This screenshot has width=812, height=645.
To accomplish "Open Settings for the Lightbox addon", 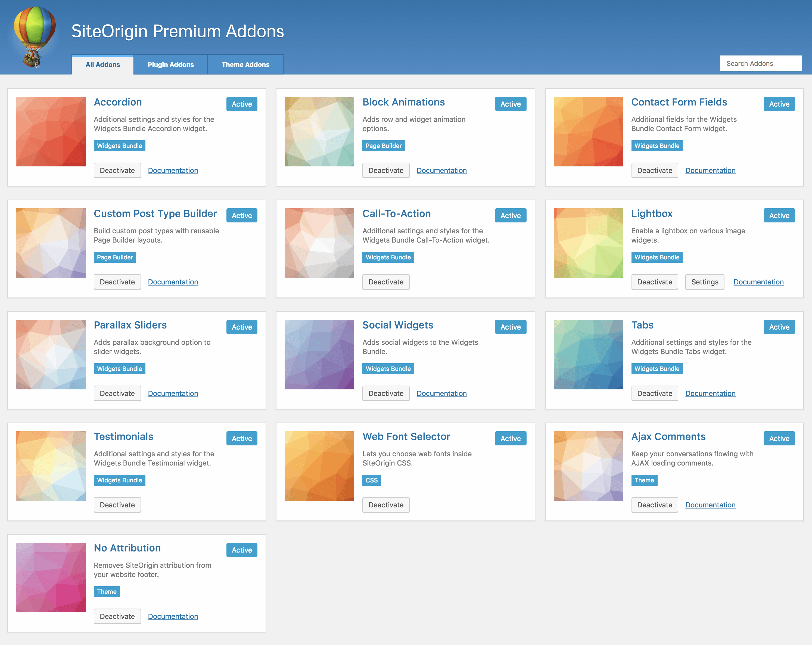I will [x=704, y=281].
